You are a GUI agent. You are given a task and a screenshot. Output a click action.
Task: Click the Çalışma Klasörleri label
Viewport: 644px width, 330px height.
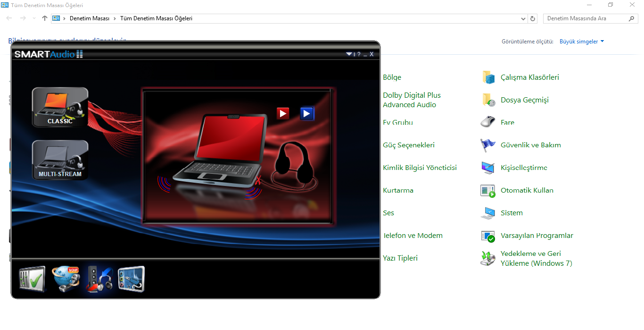pyautogui.click(x=530, y=77)
